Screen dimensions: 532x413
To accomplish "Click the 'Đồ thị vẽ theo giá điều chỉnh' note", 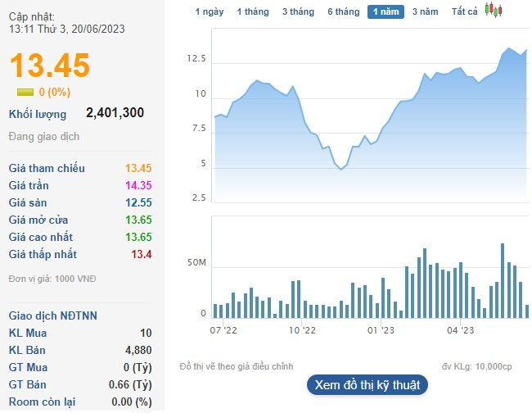I will pyautogui.click(x=237, y=366).
